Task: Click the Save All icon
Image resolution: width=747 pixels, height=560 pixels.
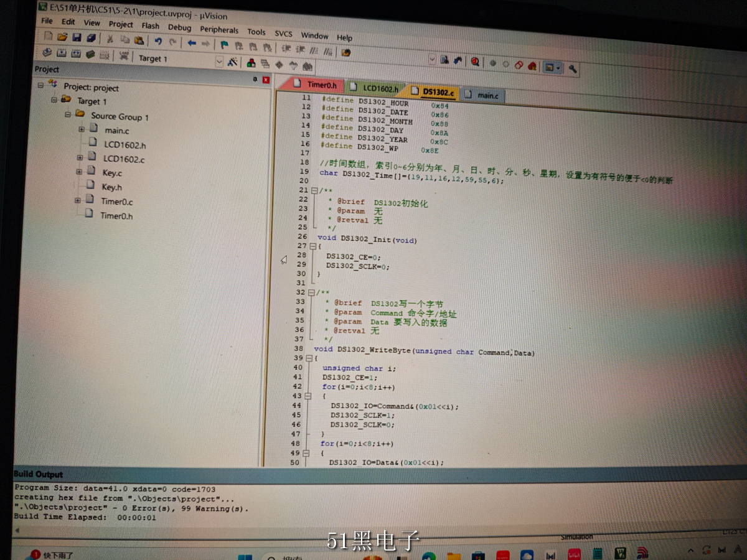Action: point(90,38)
